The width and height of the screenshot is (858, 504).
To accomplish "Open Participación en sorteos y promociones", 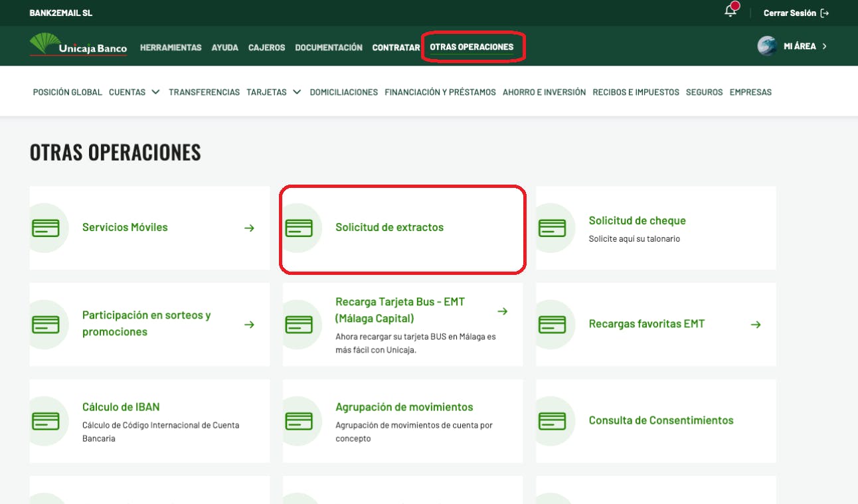I will (147, 323).
